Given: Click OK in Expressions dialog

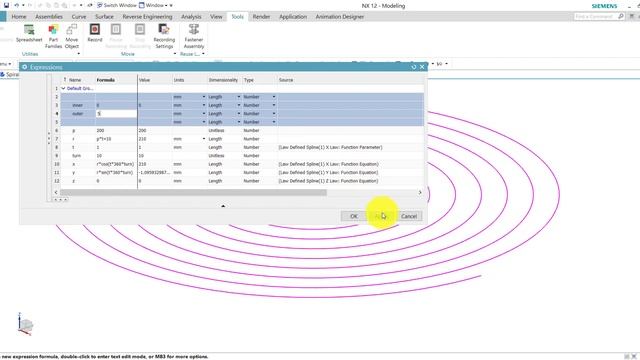Looking at the screenshot, I should pyautogui.click(x=354, y=216).
